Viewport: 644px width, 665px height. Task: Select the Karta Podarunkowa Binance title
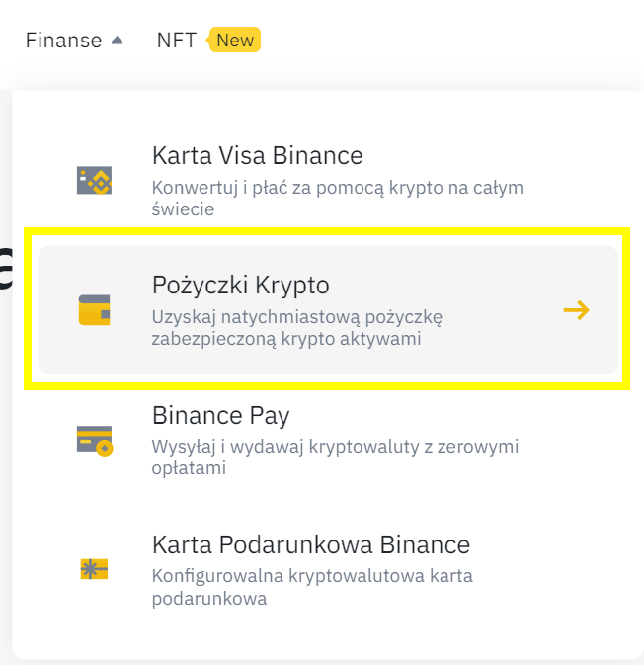click(x=310, y=544)
